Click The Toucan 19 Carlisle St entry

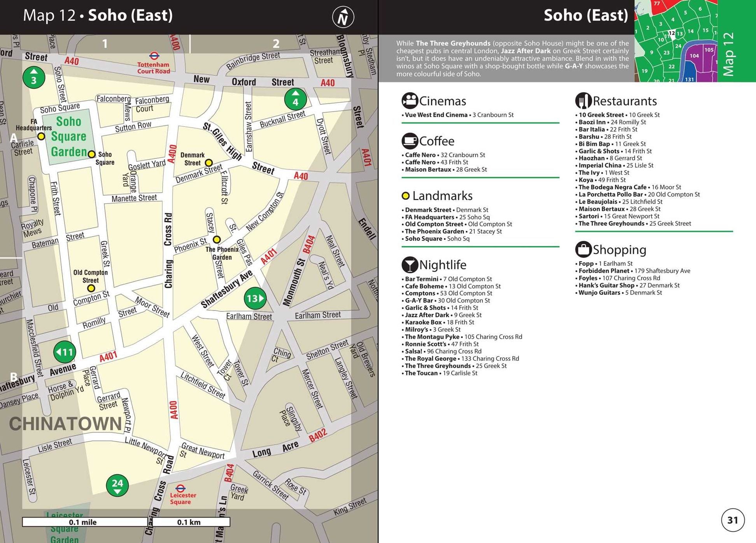439,373
